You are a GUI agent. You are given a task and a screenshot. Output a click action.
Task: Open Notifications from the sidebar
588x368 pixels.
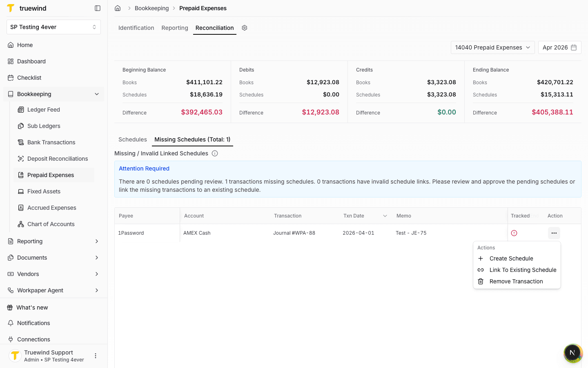pos(53,323)
